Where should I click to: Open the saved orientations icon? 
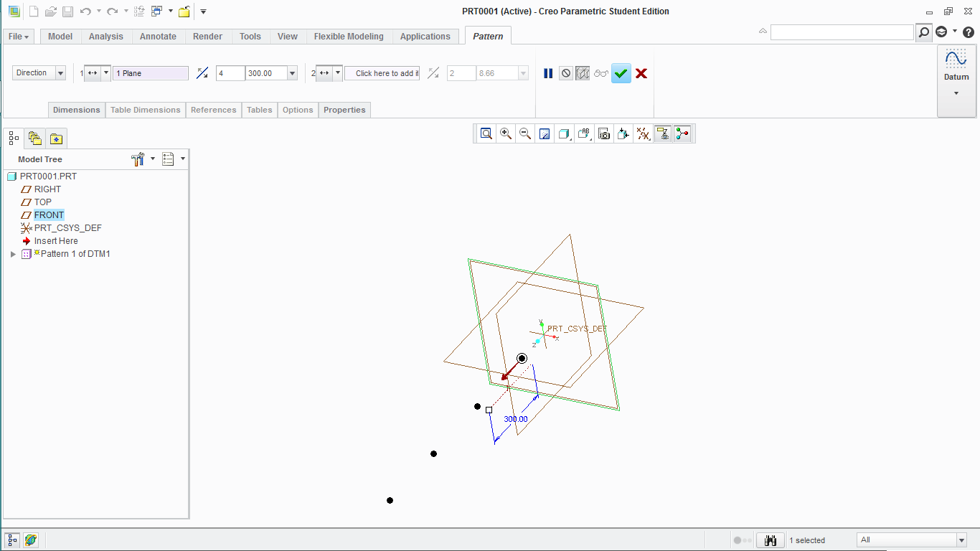(x=584, y=133)
